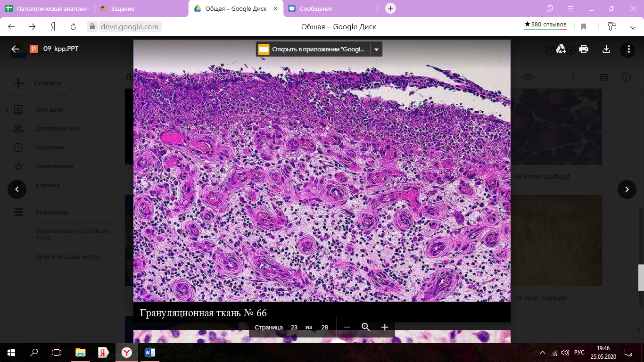
Task: Switch the 'РУС' input language
Action: point(579,353)
